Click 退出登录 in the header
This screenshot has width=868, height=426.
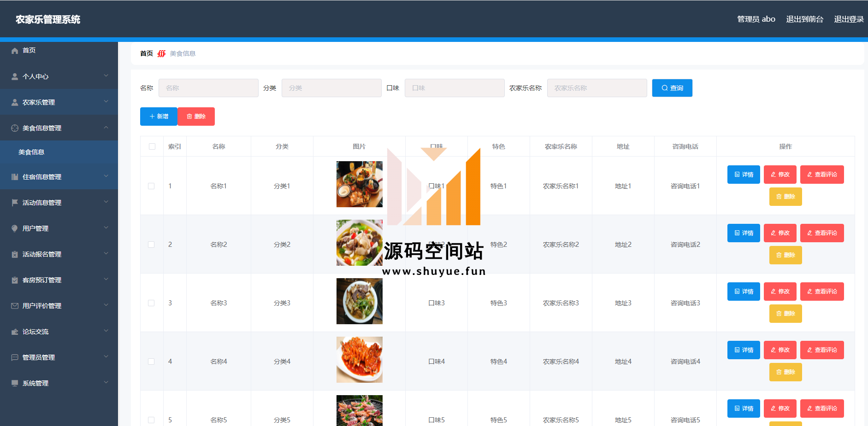pos(849,19)
